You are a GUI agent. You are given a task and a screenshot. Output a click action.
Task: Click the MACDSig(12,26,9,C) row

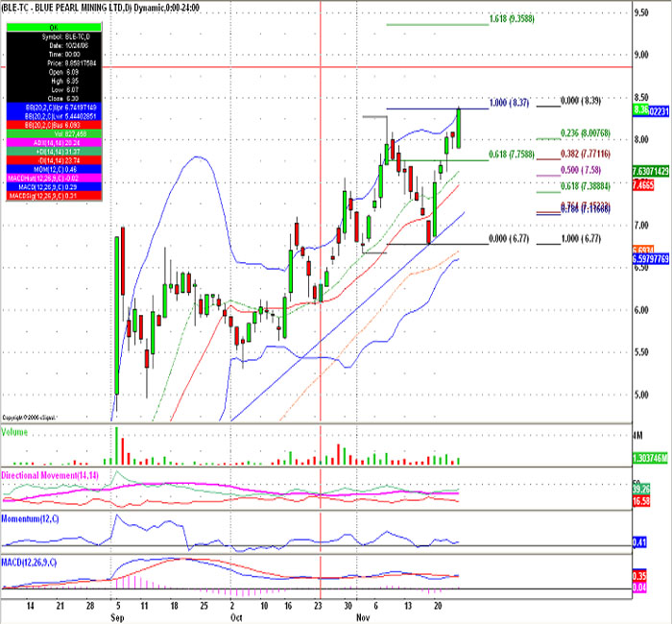click(54, 196)
